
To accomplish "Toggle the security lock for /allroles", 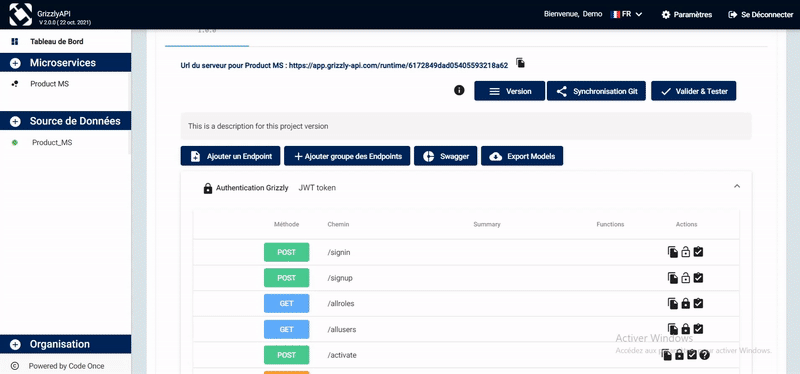I will (x=686, y=304).
